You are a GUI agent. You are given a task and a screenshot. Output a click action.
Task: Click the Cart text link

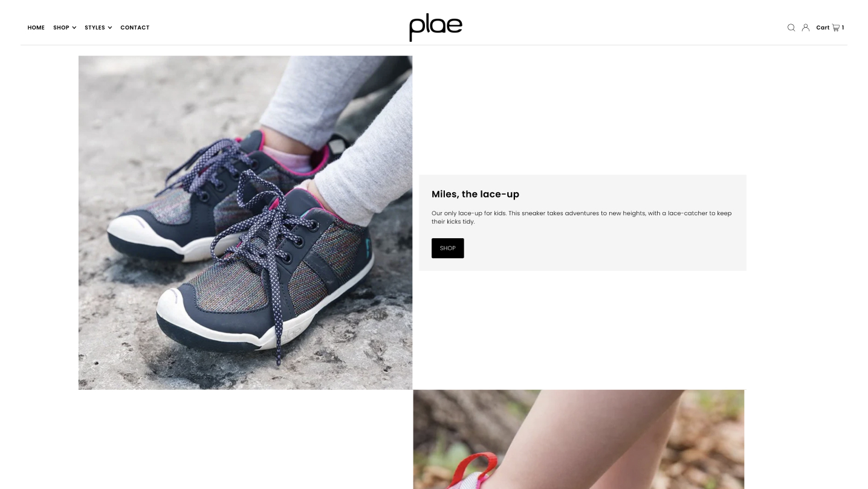tap(823, 28)
